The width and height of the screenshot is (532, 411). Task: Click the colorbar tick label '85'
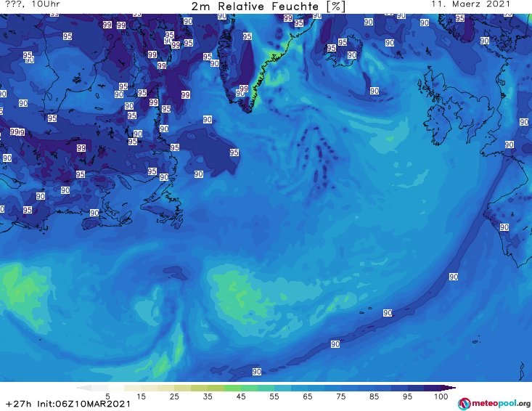click(x=374, y=396)
